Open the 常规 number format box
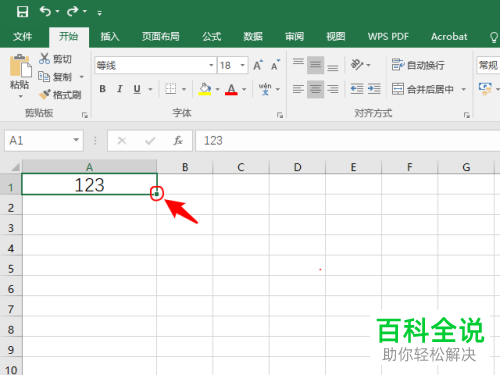This screenshot has width=500, height=375. pyautogui.click(x=488, y=65)
